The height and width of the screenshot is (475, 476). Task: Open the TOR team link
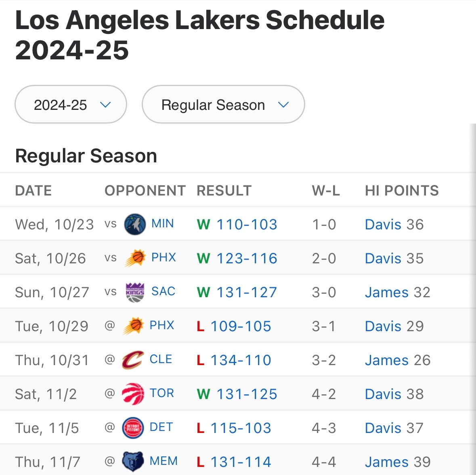[161, 393]
